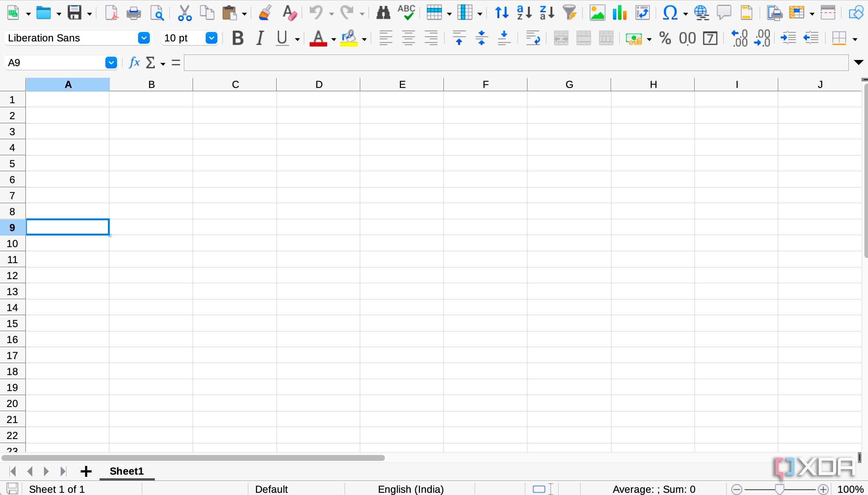The image size is (868, 495).
Task: Add decimal place button
Action: pos(739,38)
